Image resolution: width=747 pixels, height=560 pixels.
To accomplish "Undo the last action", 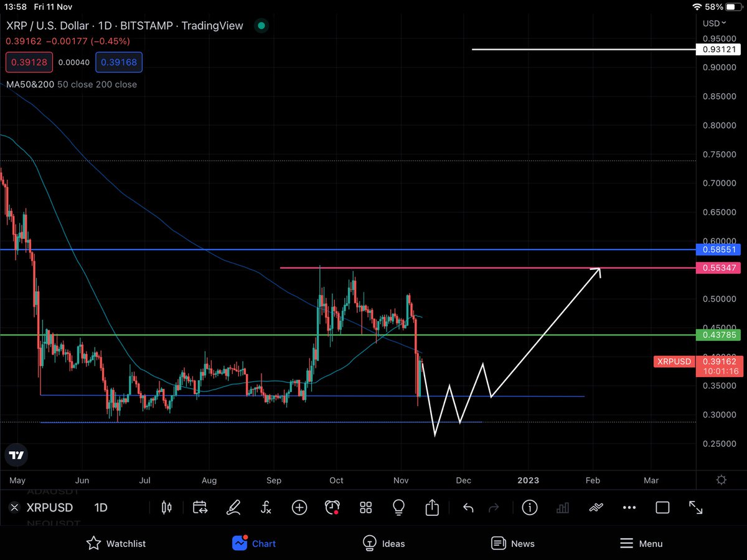I will tap(468, 508).
